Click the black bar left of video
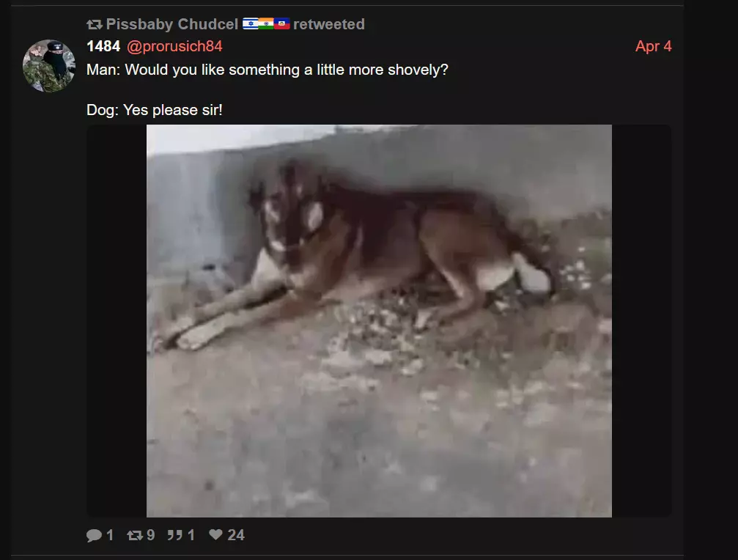The image size is (738, 560). (117, 321)
